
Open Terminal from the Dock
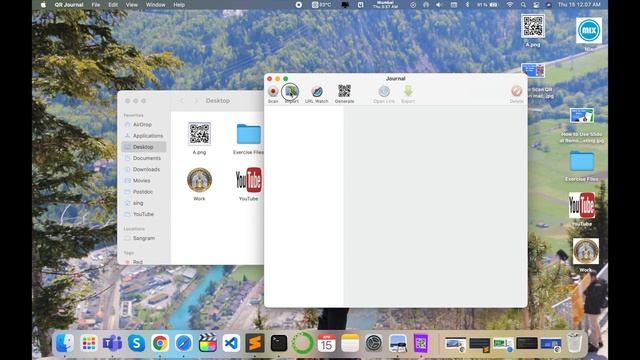click(x=279, y=343)
